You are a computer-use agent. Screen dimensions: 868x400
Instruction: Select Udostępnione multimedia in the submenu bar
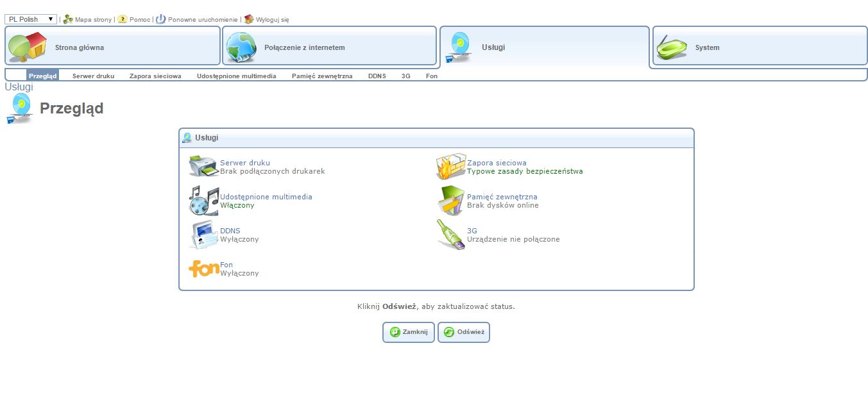(x=236, y=76)
